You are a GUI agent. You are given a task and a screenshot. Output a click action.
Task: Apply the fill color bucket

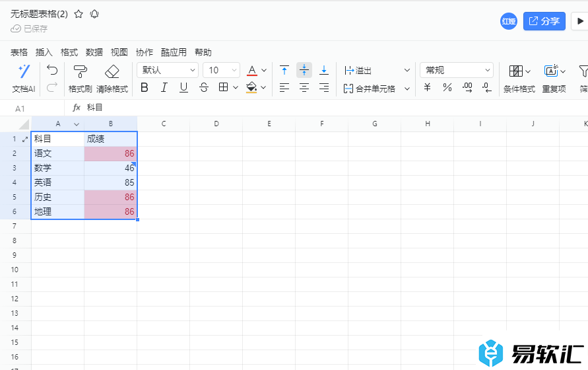coord(251,87)
